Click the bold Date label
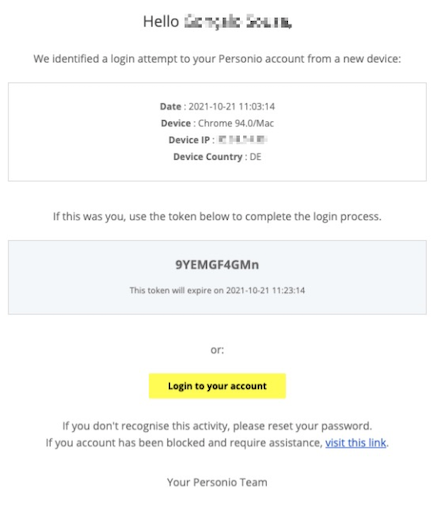This screenshot has height=519, width=445. (x=170, y=107)
